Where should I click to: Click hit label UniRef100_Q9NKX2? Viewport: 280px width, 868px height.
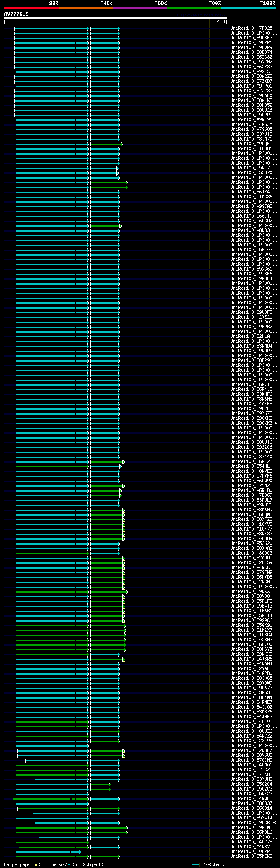[x=251, y=591]
